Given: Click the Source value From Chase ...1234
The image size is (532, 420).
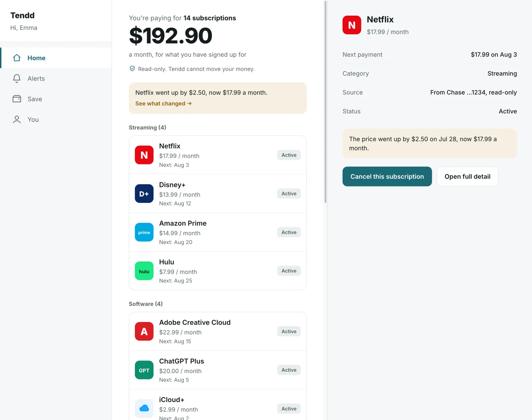Looking at the screenshot, I should click(473, 92).
